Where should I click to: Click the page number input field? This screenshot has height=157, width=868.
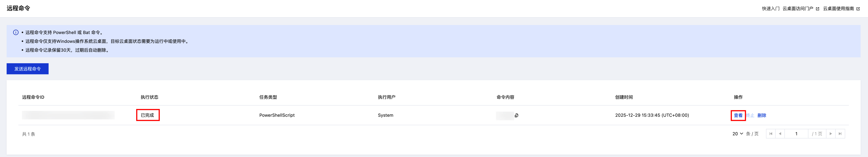click(x=796, y=134)
